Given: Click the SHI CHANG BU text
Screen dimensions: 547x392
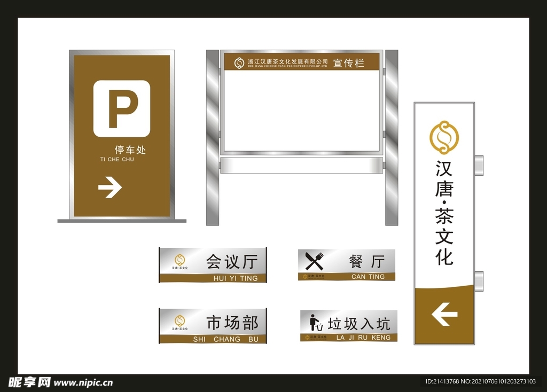Looking at the screenshot, I should coord(226,339).
